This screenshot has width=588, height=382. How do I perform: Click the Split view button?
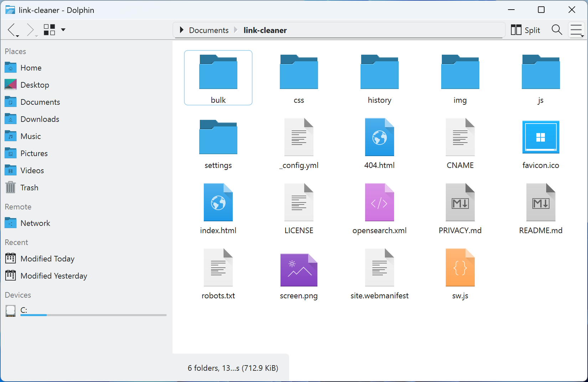click(525, 30)
